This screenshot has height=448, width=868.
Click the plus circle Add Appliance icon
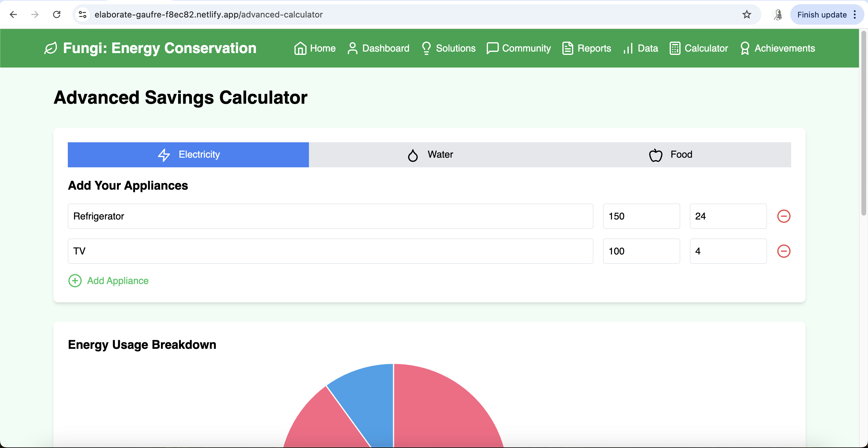(x=75, y=280)
